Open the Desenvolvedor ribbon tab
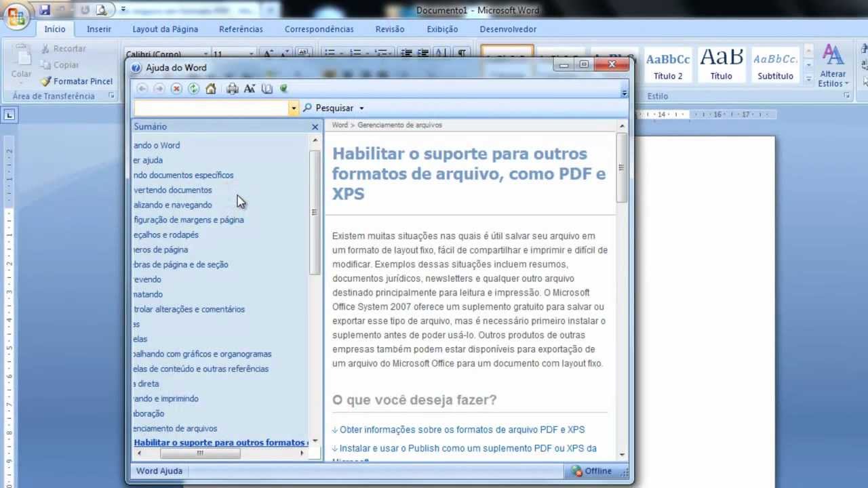This screenshot has width=868, height=488. 508,29
